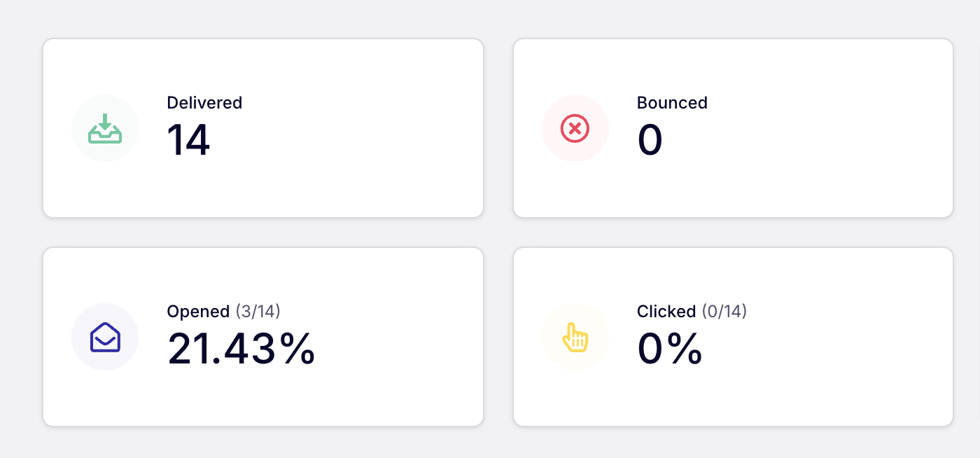Click the 21.43% open rate value
980x458 pixels.
click(241, 349)
